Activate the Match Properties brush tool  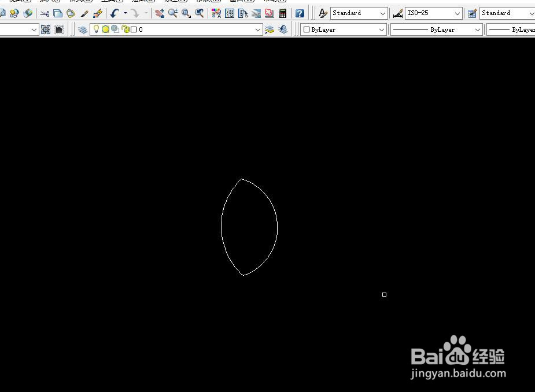(84, 13)
